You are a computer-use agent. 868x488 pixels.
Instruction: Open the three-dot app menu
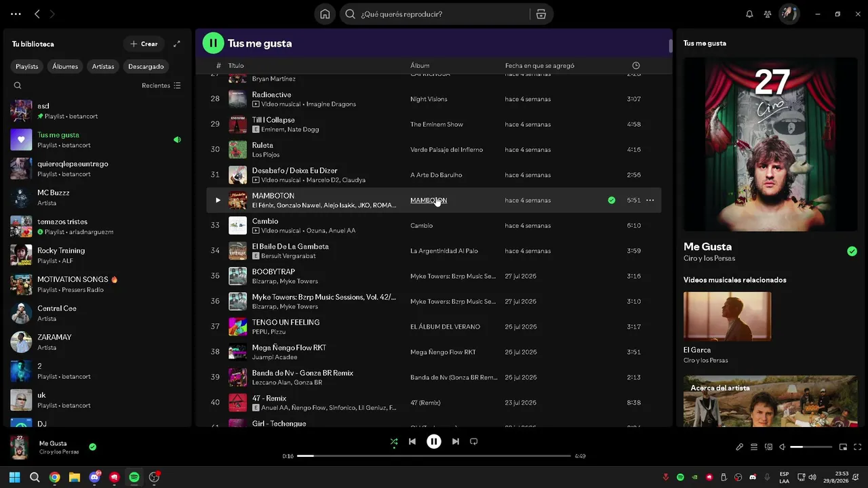point(16,14)
